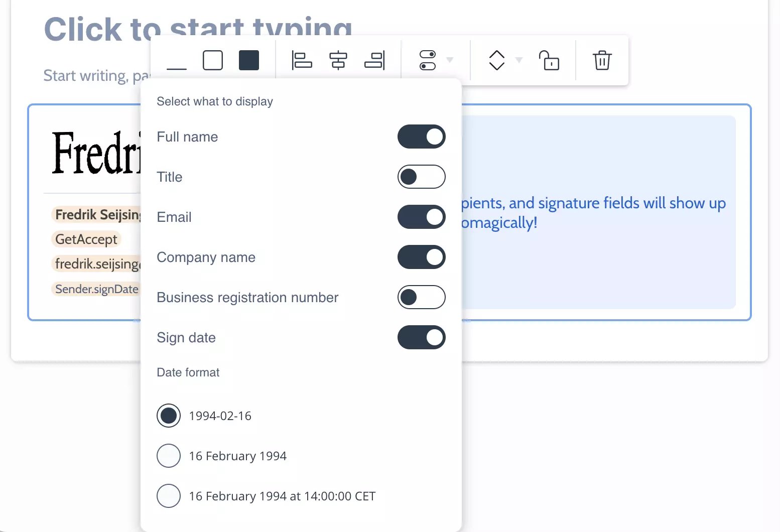Turn on Business registration number switch
Image resolution: width=780 pixels, height=532 pixels.
[421, 297]
